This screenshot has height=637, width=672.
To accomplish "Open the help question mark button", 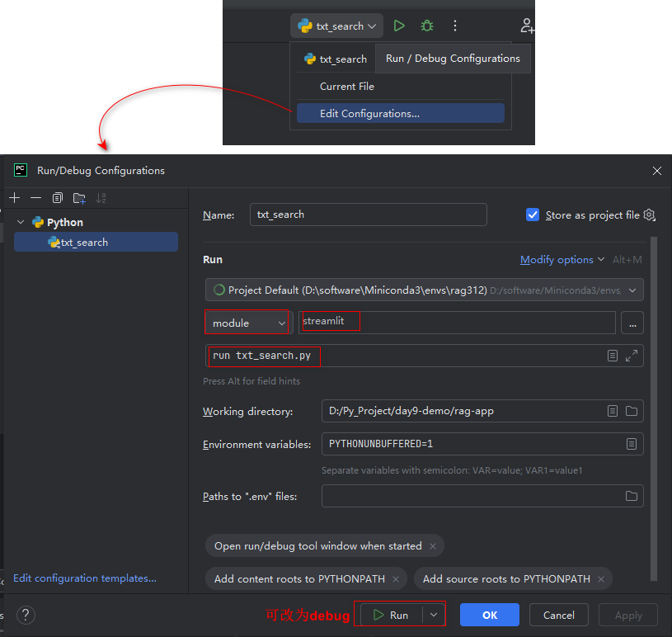I will coord(26,615).
